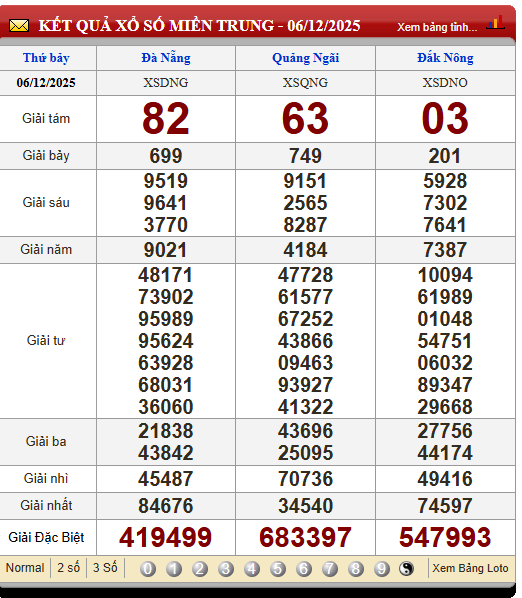Select digit 3 ball filter
This screenshot has width=522, height=598.
coord(226,569)
